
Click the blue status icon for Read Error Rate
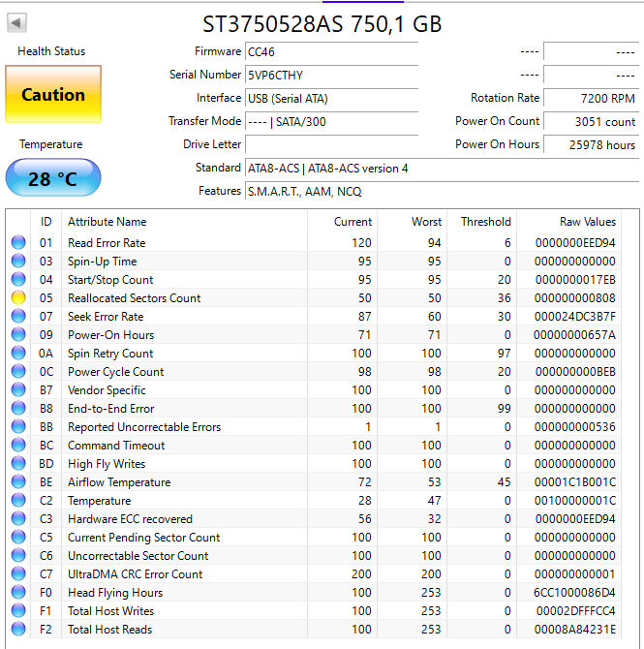point(17,243)
